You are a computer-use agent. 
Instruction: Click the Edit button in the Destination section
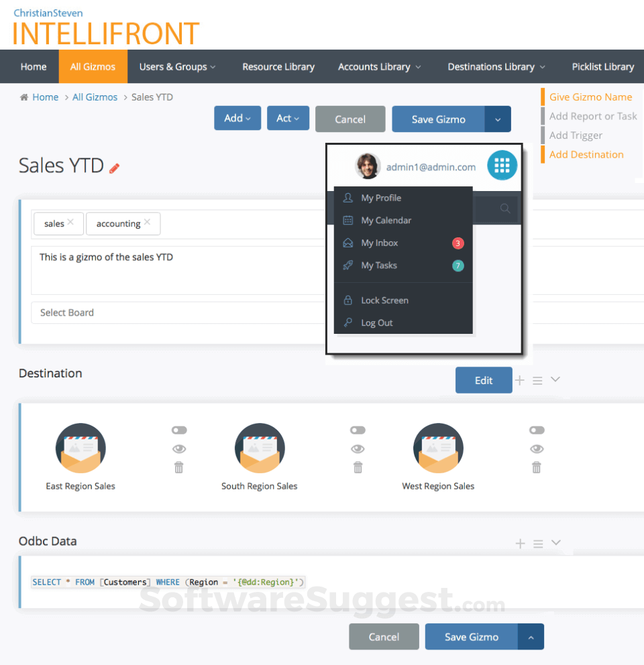point(484,380)
